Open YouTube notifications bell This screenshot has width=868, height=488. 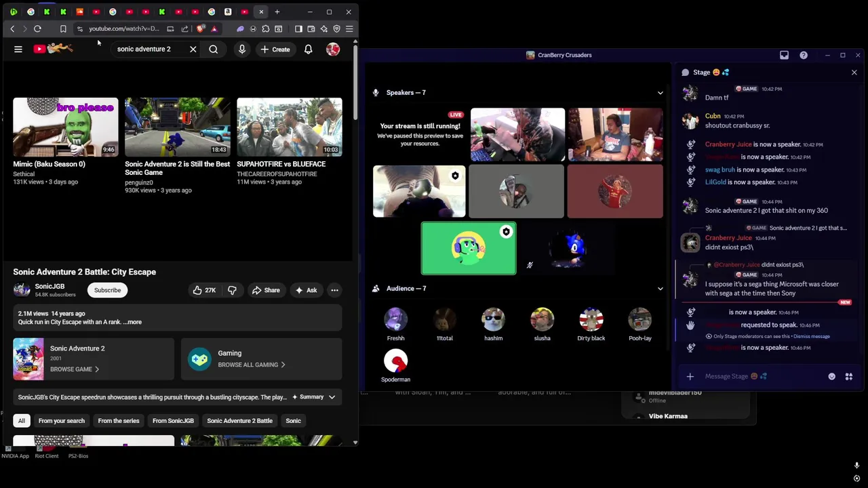309,49
